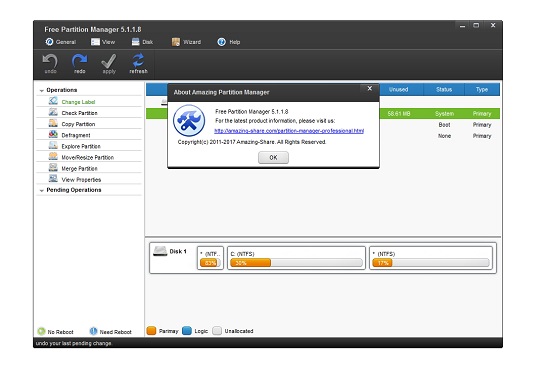550x378 pixels.
Task: Click the Primary orange legend swatch
Action: coord(151,331)
